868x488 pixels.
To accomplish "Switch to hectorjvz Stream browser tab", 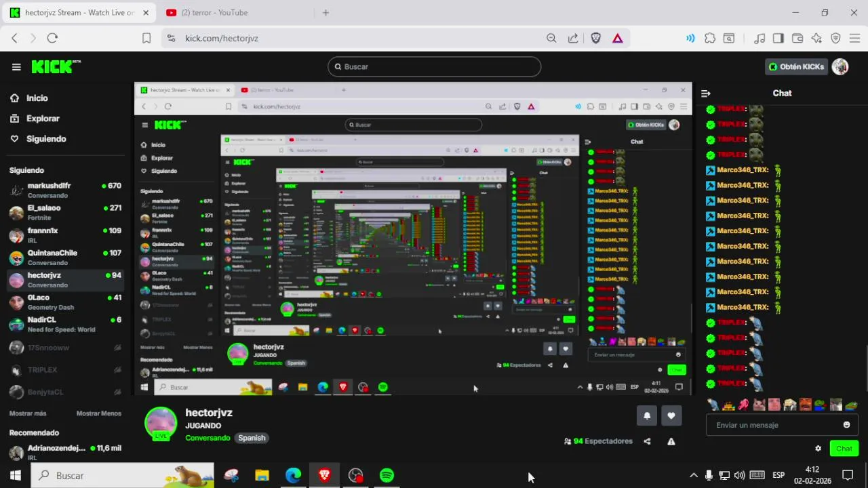I will [79, 13].
